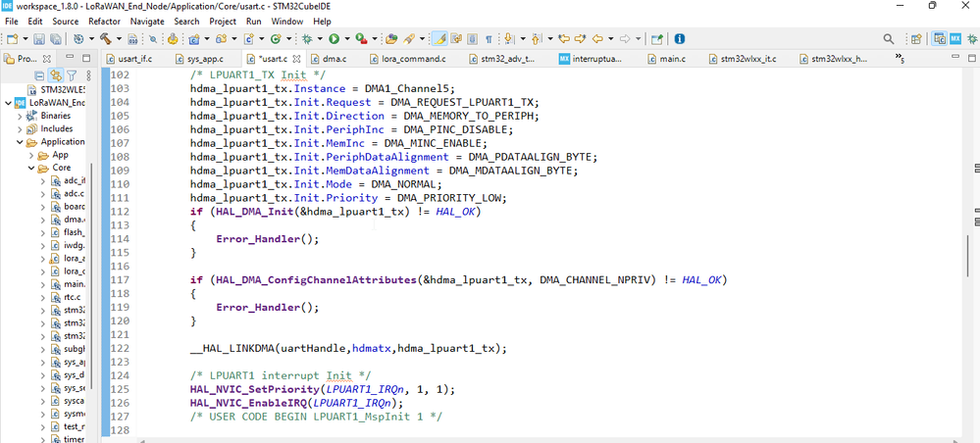This screenshot has height=443, width=980.
Task: Expand the App folder node
Action: (31, 155)
